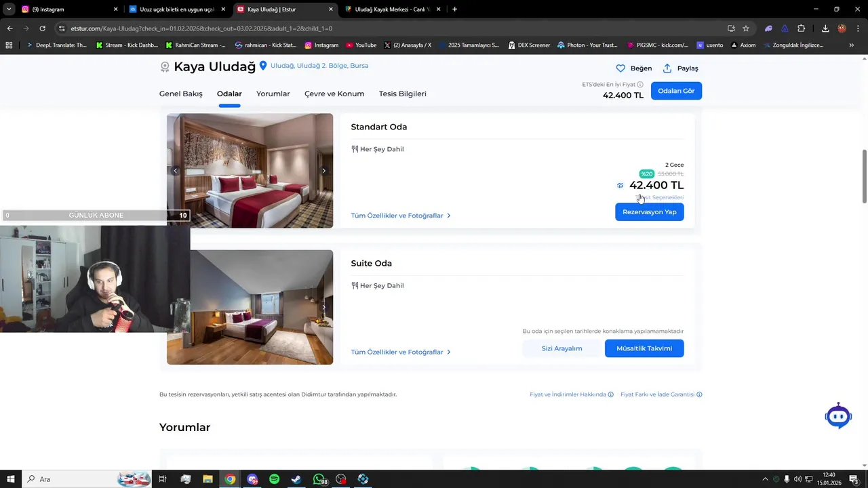868x488 pixels.
Task: Show previous photo of Standart Oda
Action: [x=176, y=171]
